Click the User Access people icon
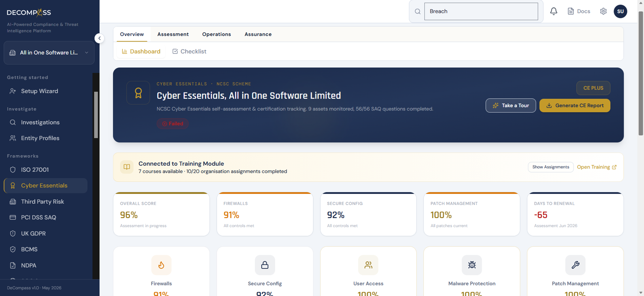Image resolution: width=644 pixels, height=296 pixels. click(x=368, y=265)
